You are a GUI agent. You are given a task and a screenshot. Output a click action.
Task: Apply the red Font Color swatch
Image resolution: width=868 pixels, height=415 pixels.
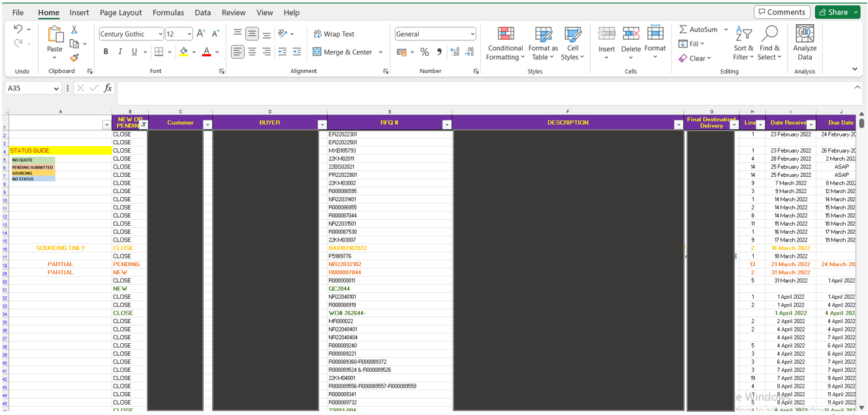point(207,52)
